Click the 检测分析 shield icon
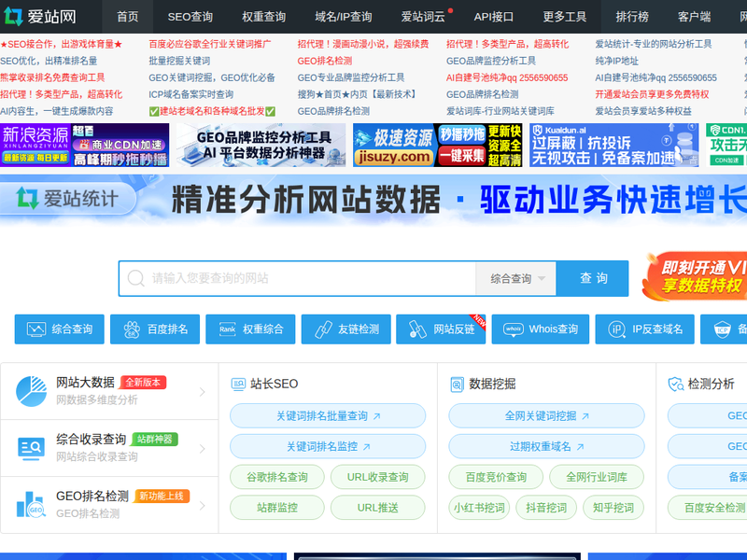 coord(675,384)
